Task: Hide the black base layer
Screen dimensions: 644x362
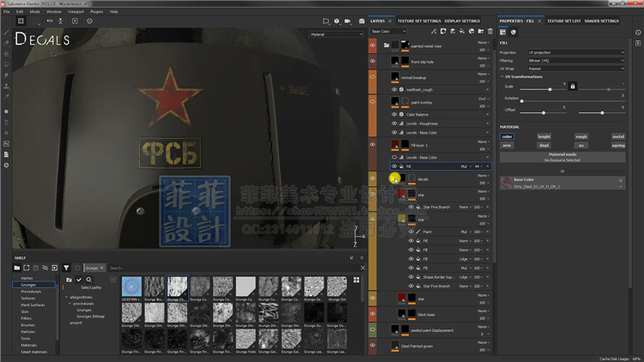Action: pyautogui.click(x=373, y=314)
